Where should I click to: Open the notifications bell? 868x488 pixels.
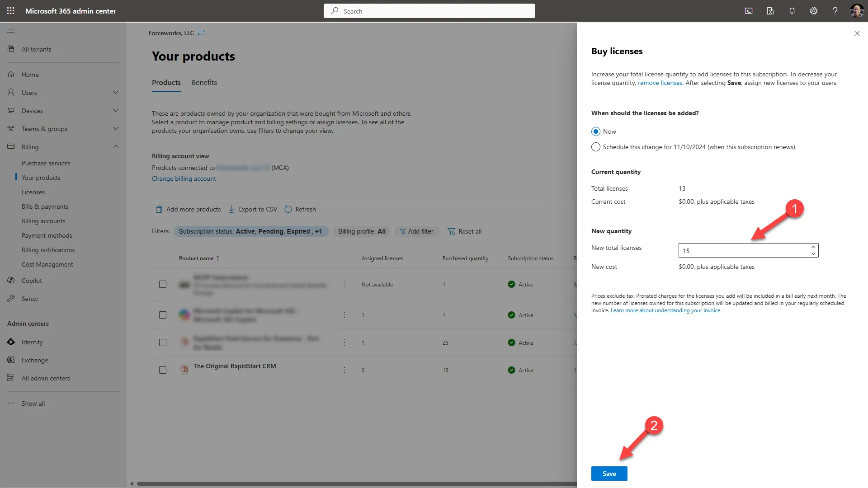(x=792, y=11)
